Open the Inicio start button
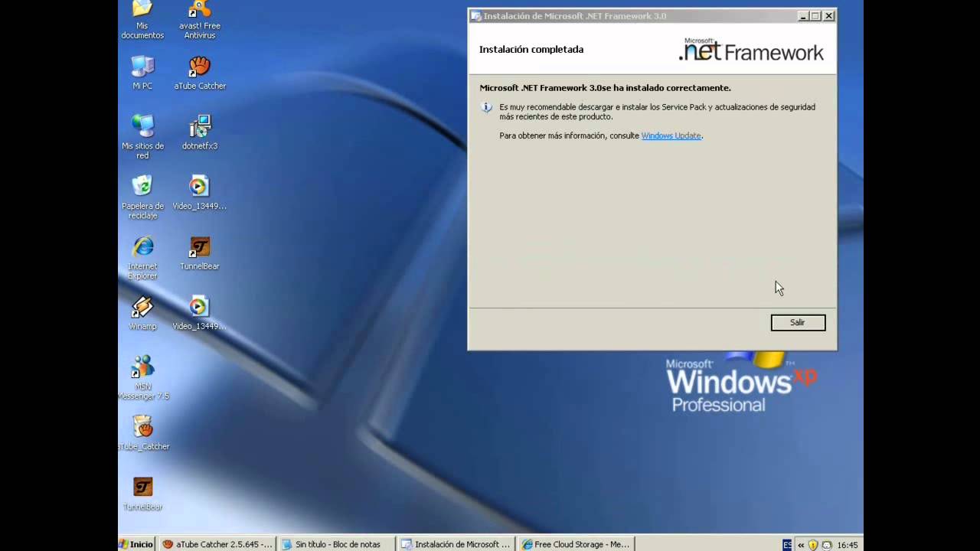The image size is (980, 551). click(x=136, y=544)
